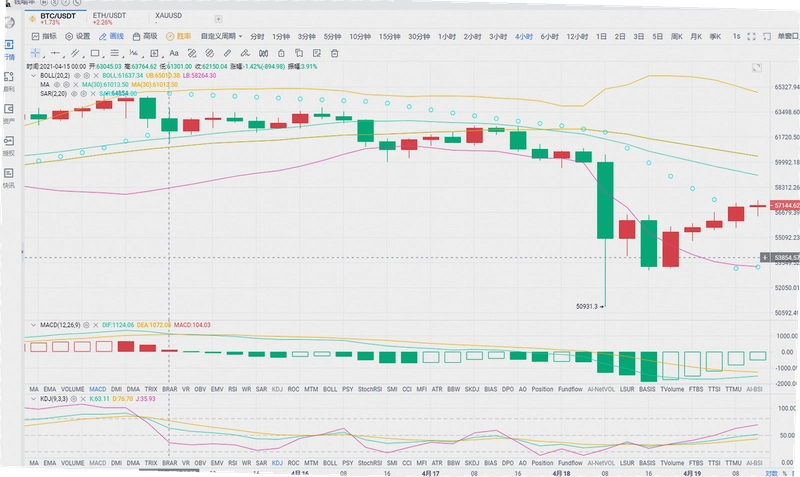Open the 指标 indicators button

click(44, 36)
